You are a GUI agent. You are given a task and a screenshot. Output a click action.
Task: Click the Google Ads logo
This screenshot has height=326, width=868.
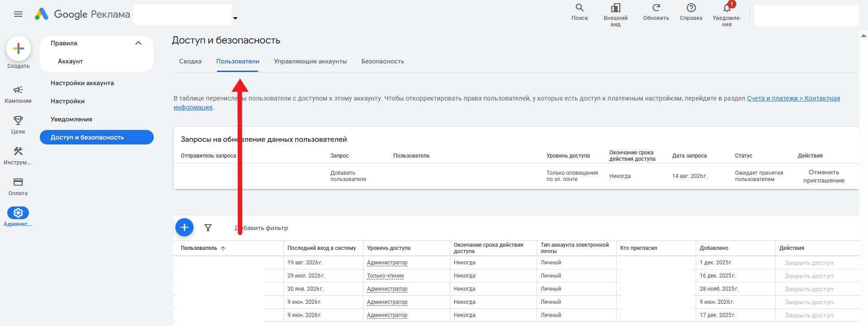click(42, 14)
